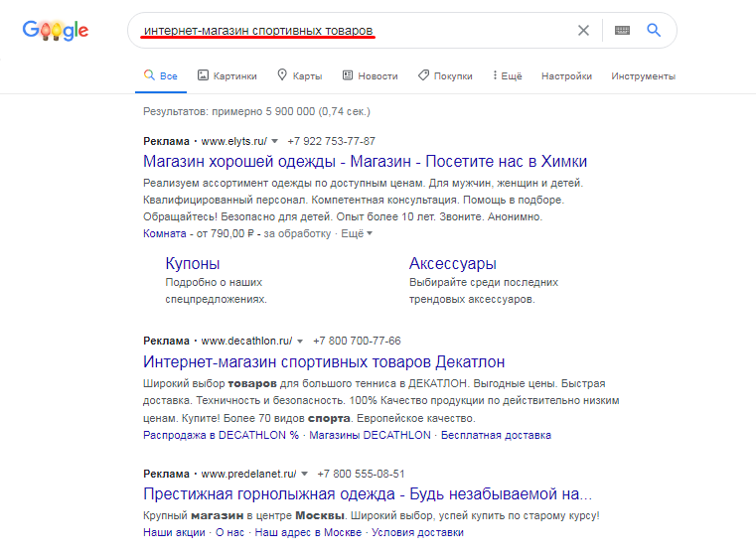
Task: Click the Картинки image icon
Action: coord(203,75)
